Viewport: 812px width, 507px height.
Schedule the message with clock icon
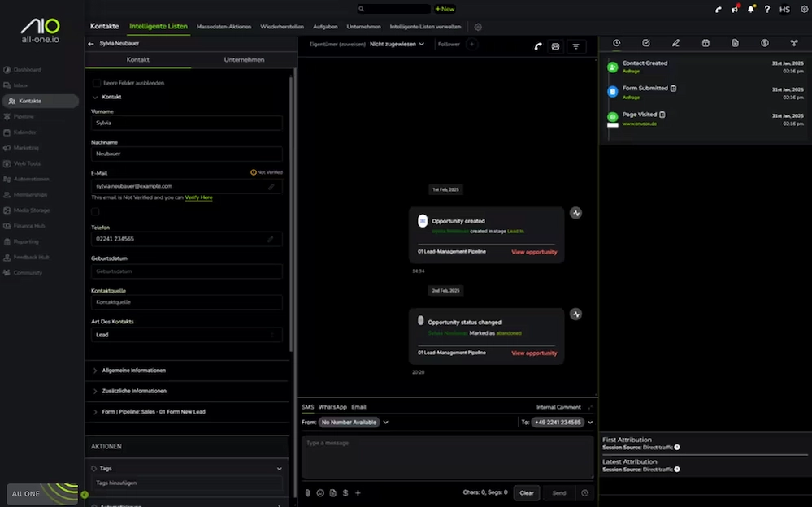tap(584, 493)
